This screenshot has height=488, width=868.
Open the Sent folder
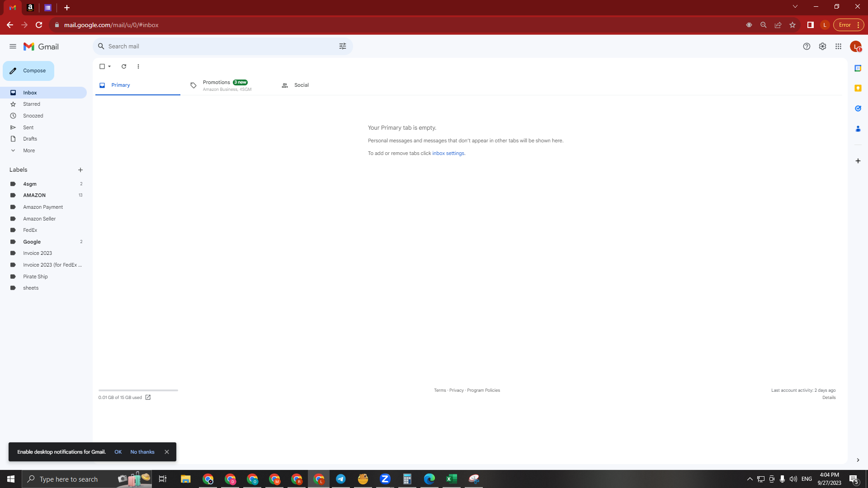pos(43,127)
